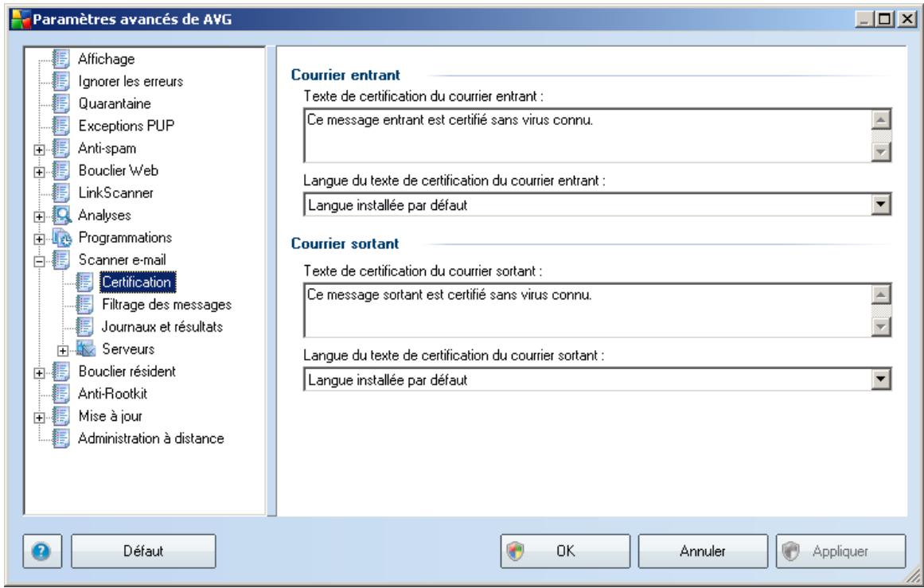Click the 'Courrier entrant' section heading
The width and height of the screenshot is (924, 588).
[345, 75]
